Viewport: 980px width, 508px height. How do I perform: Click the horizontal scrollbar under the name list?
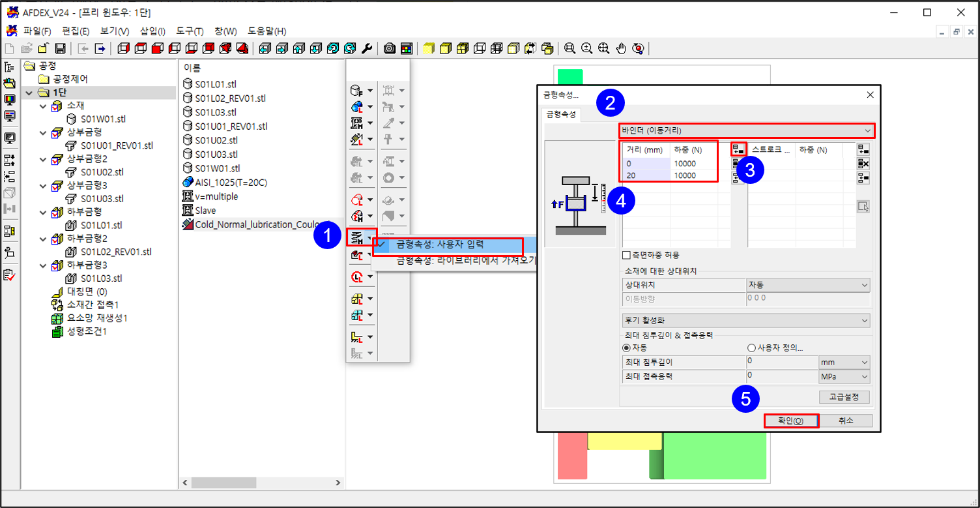(262, 483)
